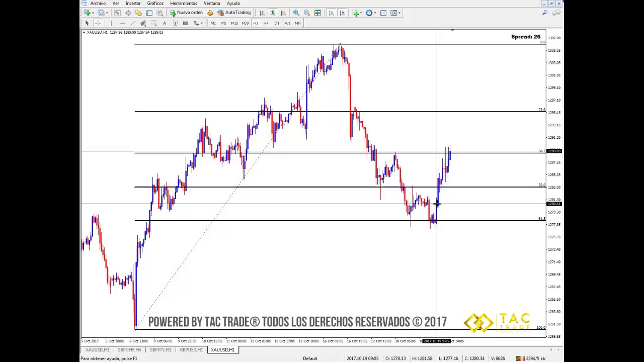The height and width of the screenshot is (362, 644).
Task: Switch timeframe to H4
Action: (266, 23)
